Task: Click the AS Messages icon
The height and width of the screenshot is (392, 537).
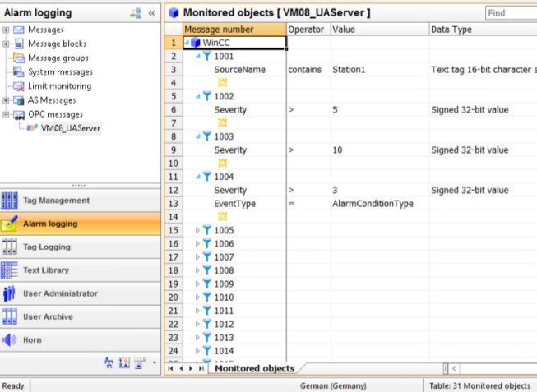Action: [x=18, y=100]
